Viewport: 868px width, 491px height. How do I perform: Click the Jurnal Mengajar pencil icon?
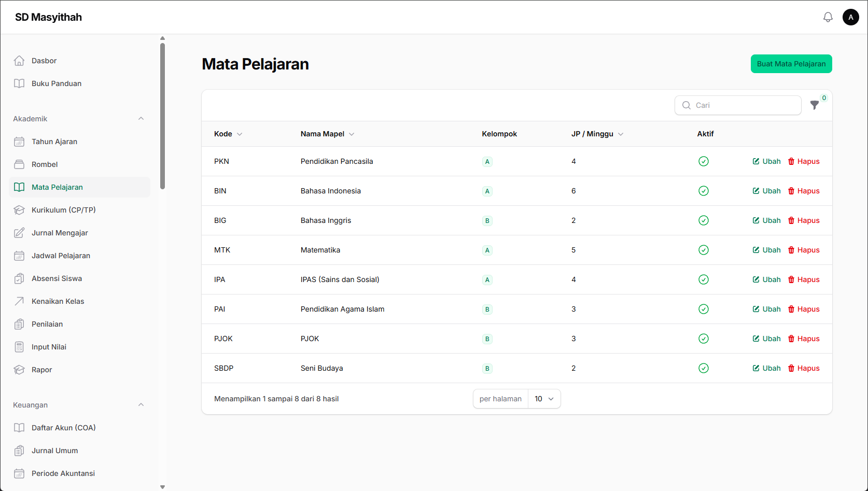point(19,233)
